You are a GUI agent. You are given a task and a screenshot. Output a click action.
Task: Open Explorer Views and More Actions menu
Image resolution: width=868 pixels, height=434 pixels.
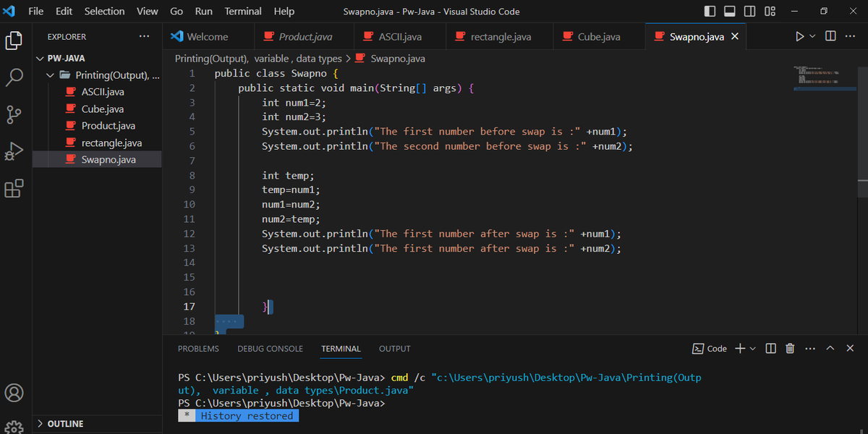tap(145, 36)
